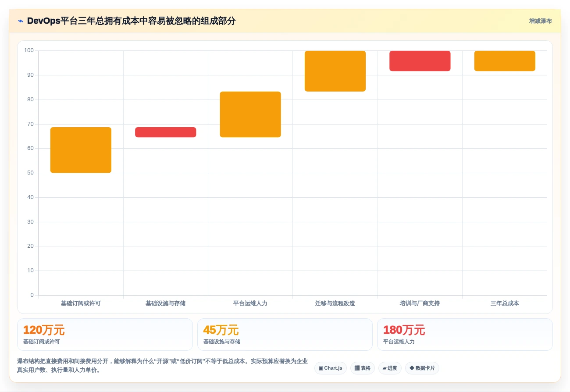Click the y-axis value 50
Screen dimensions: 570x392
[x=30, y=173]
